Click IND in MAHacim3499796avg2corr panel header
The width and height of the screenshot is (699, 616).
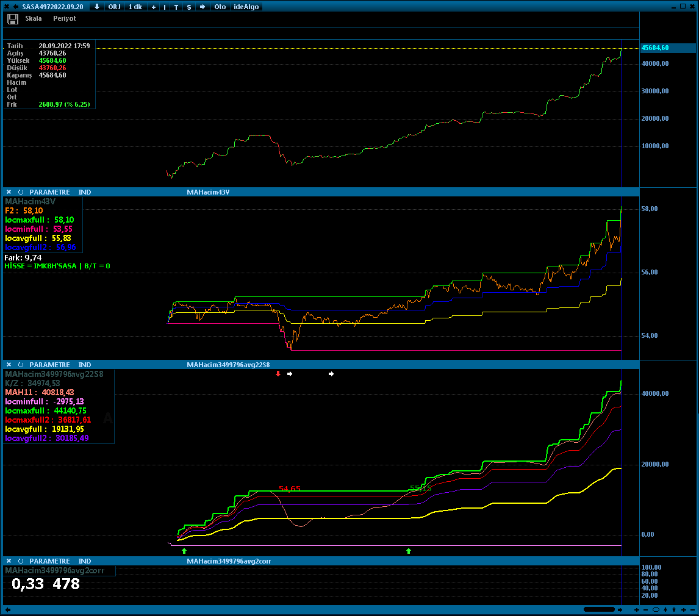[x=85, y=561]
